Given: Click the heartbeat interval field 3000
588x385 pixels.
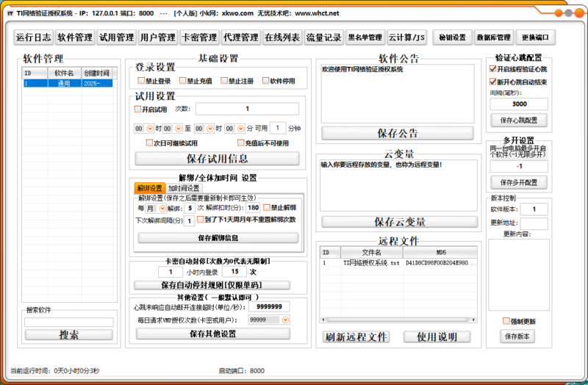Looking at the screenshot, I should [x=519, y=104].
